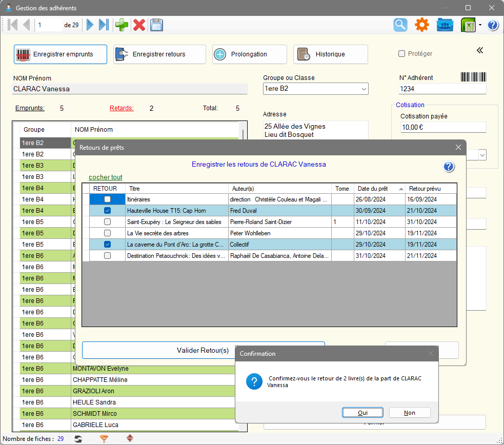Uncheck Hauteville House T15 return box
This screenshot has height=445, width=504.
[107, 210]
